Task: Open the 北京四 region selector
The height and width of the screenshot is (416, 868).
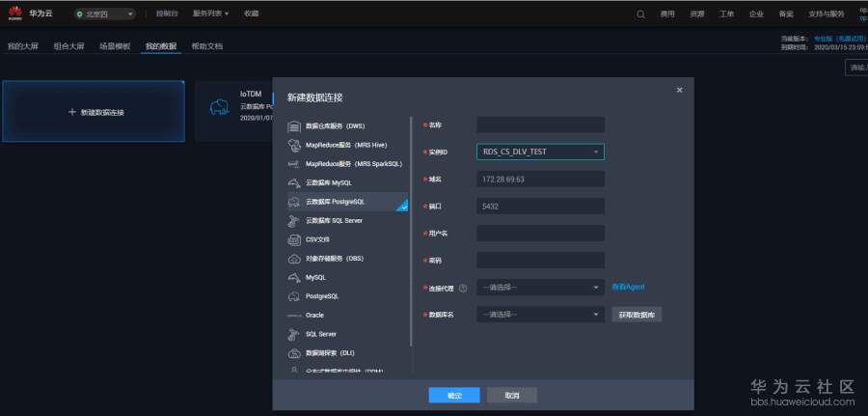Action: (x=104, y=14)
